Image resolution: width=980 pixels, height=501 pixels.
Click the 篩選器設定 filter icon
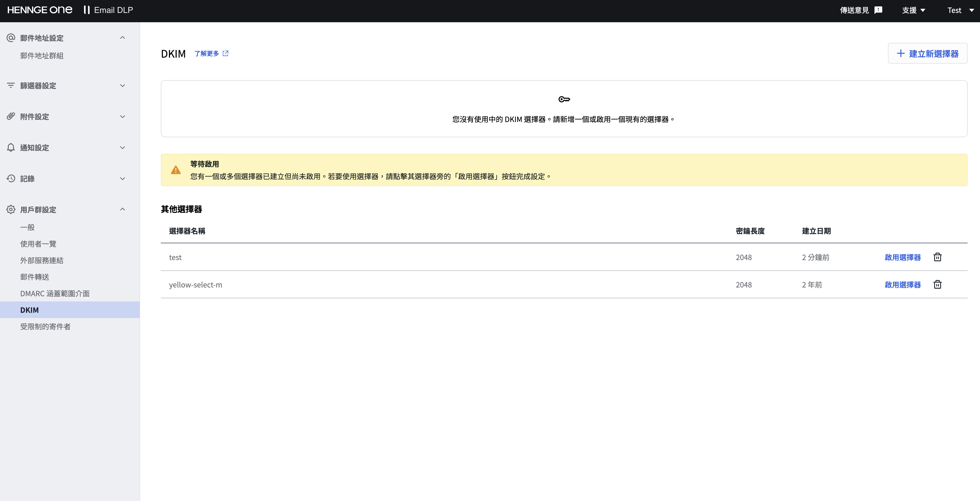[11, 85]
